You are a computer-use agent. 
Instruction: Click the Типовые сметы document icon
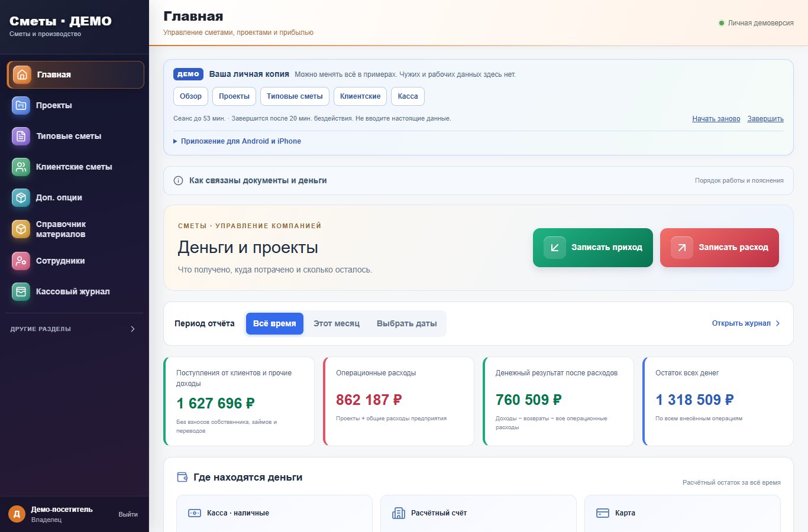click(x=21, y=136)
